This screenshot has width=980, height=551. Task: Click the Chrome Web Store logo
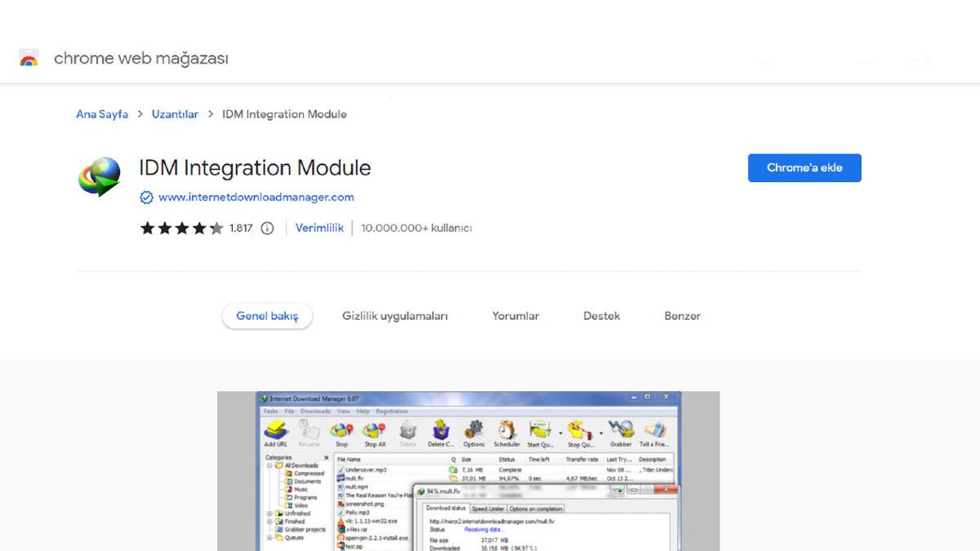tap(29, 57)
